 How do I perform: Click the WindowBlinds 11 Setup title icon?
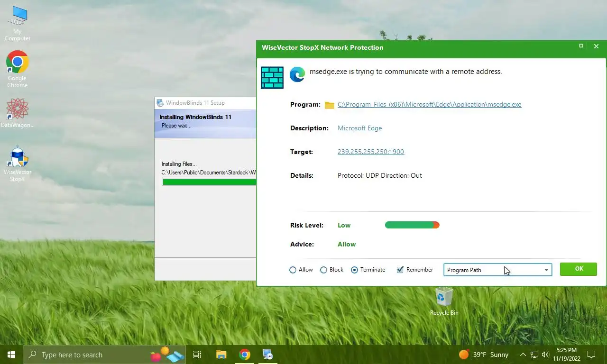(160, 103)
